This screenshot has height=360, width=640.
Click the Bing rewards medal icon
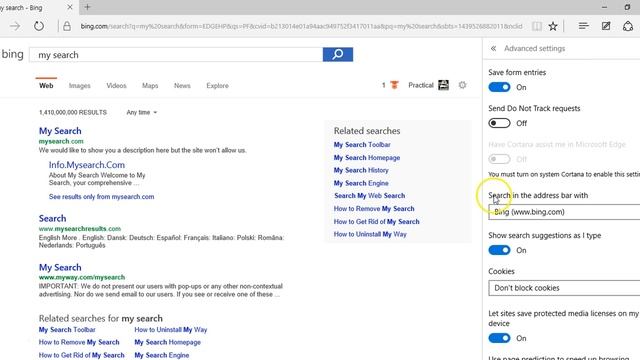(x=394, y=85)
